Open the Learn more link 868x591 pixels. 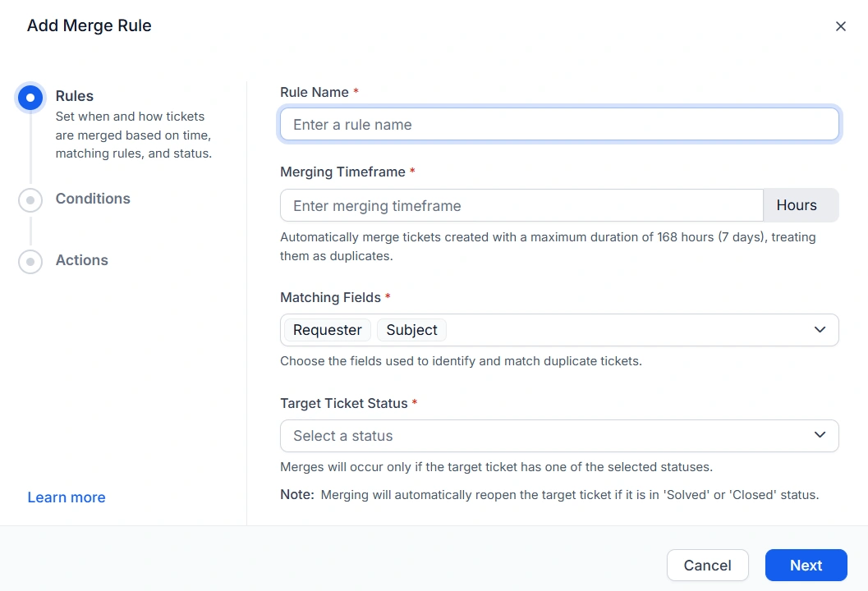(67, 497)
